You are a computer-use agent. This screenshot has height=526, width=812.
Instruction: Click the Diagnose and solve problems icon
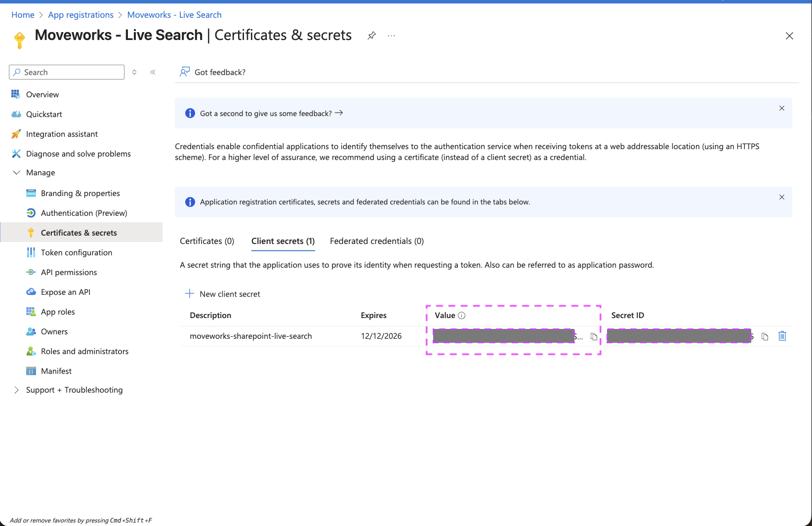pos(16,154)
